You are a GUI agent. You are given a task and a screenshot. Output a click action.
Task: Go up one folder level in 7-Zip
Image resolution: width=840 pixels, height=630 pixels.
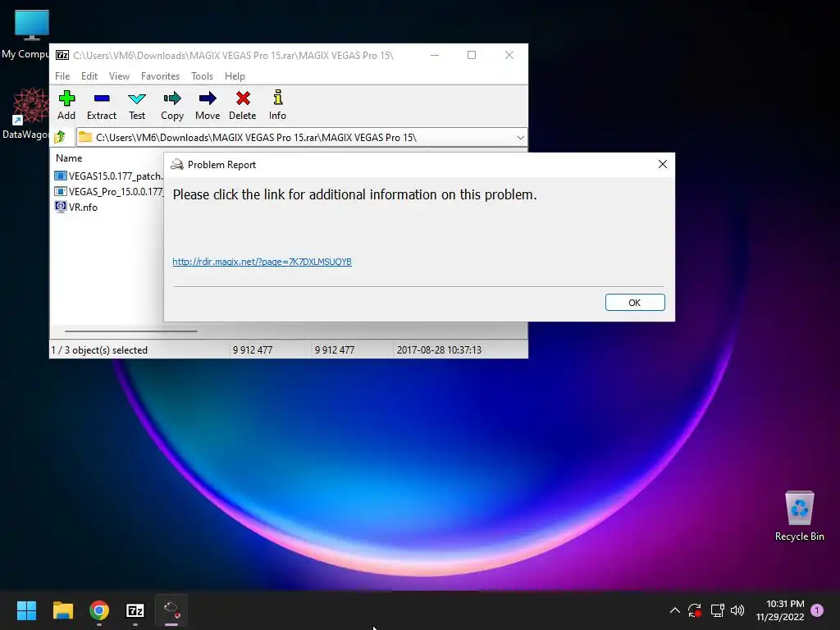coord(60,137)
